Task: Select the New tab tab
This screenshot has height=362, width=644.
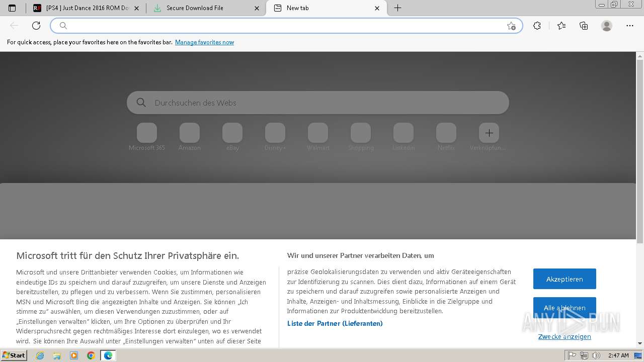Action: (326, 8)
